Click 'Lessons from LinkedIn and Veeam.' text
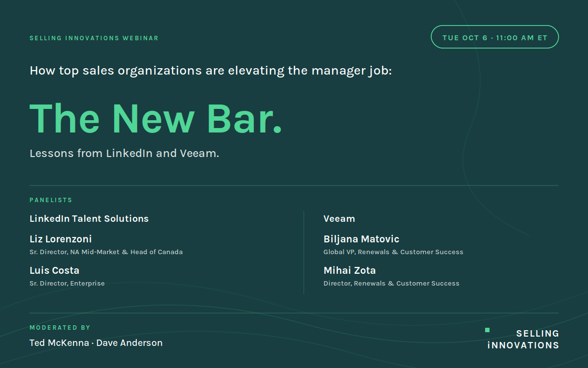Image resolution: width=588 pixels, height=368 pixels. [124, 153]
